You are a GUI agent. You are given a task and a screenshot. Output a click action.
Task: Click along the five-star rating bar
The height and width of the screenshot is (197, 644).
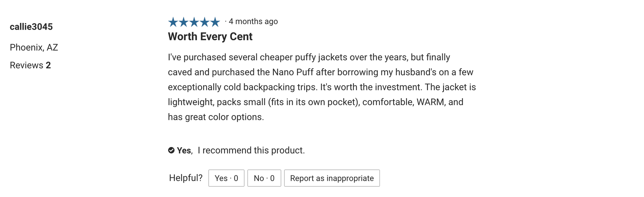tap(194, 22)
